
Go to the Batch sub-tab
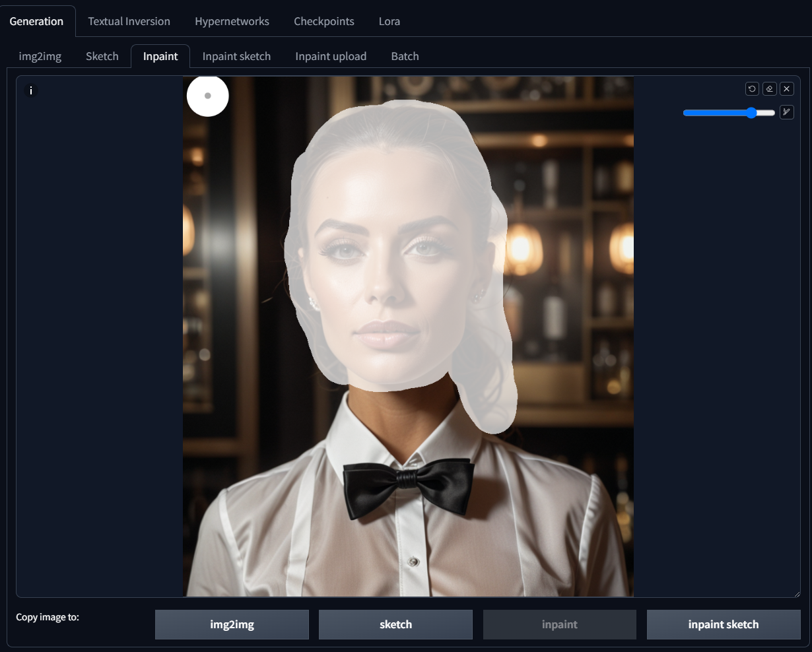coord(405,56)
